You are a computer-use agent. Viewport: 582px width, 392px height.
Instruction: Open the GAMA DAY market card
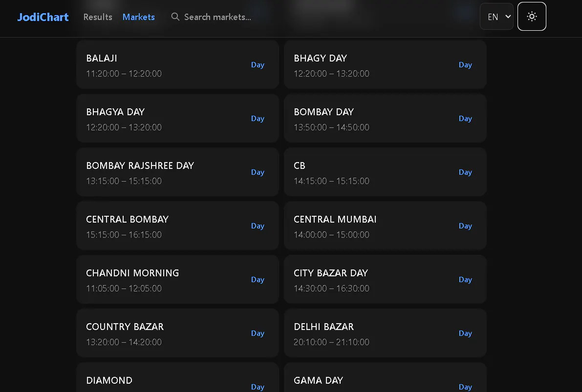click(385, 377)
